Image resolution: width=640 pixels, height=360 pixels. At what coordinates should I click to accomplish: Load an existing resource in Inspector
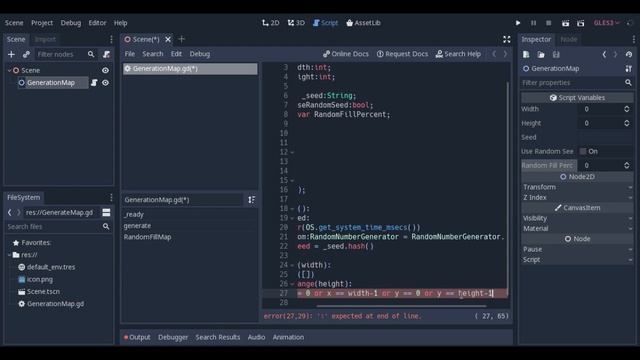point(541,54)
